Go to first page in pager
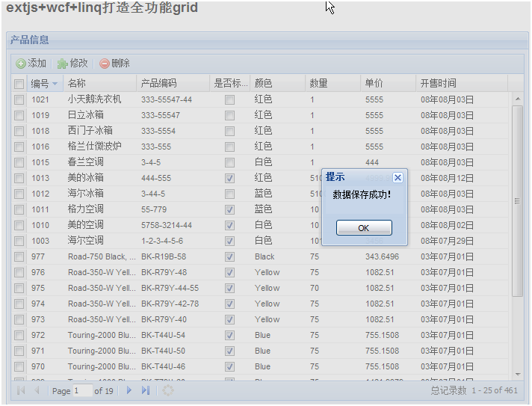Viewport: 532px width, 406px height. [20, 390]
